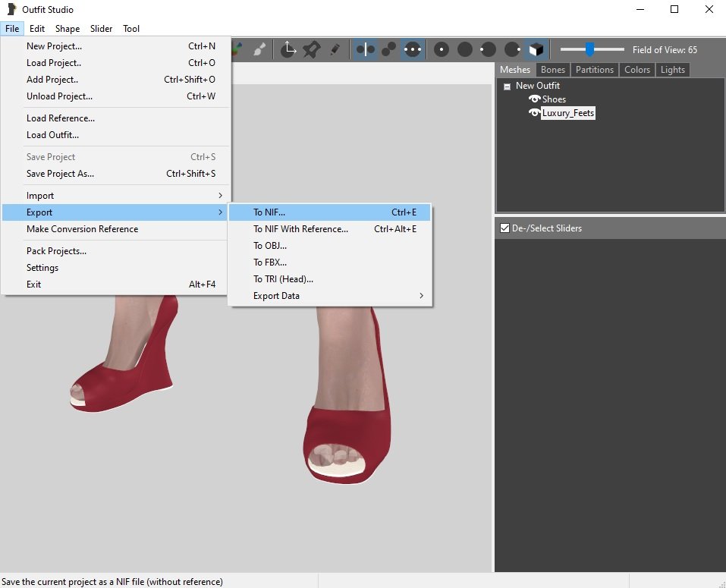Select the pencil vertex edit tool
This screenshot has width=726, height=588.
335,50
